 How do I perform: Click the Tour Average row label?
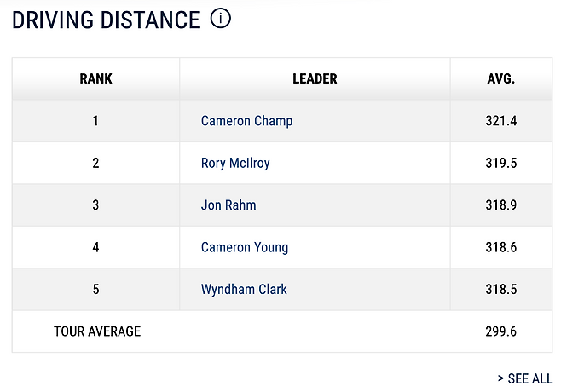(x=97, y=331)
